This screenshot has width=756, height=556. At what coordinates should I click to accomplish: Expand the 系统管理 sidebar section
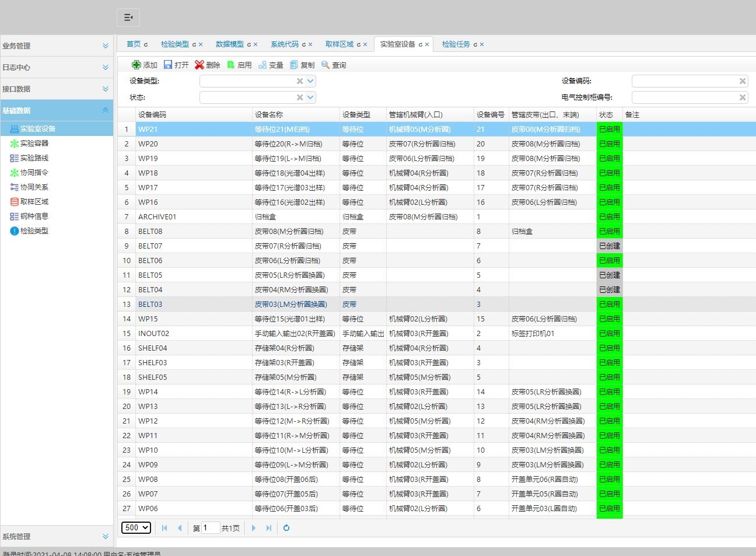coord(57,536)
